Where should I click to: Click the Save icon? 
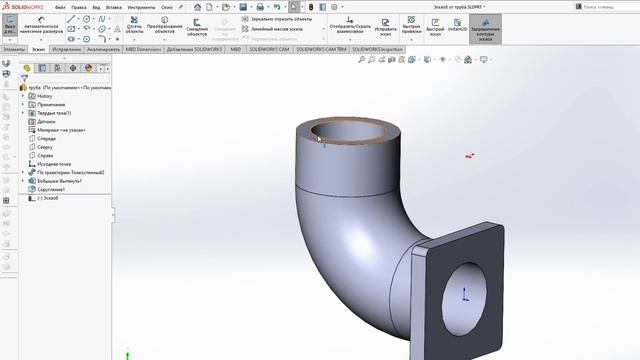[243, 7]
